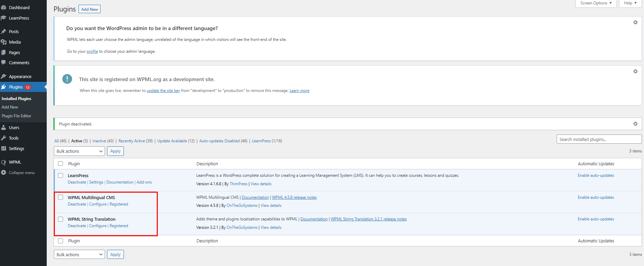Filter plugins by Inactive (43)
The image size is (644, 266).
point(103,141)
